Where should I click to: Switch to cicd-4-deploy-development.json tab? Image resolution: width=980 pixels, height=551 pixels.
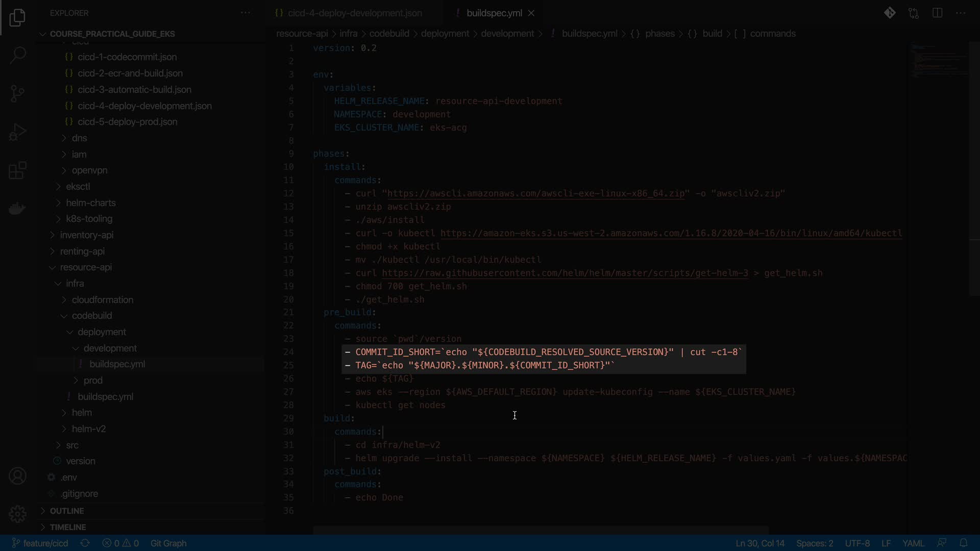tap(354, 13)
